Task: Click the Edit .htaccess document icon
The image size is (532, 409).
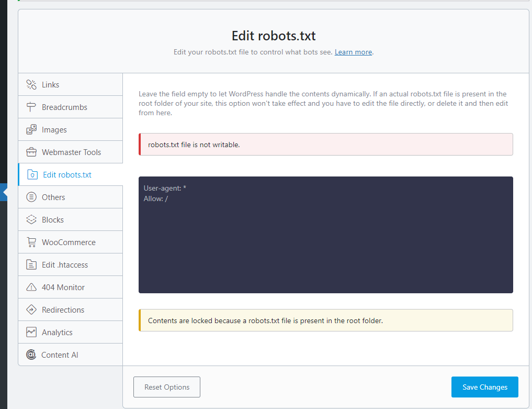Action: [31, 264]
